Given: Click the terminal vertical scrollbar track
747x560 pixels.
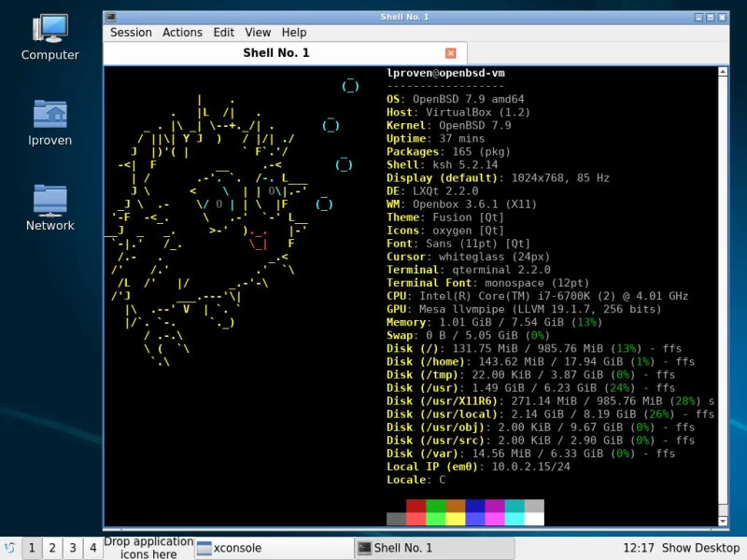Looking at the screenshot, I should [x=723, y=295].
